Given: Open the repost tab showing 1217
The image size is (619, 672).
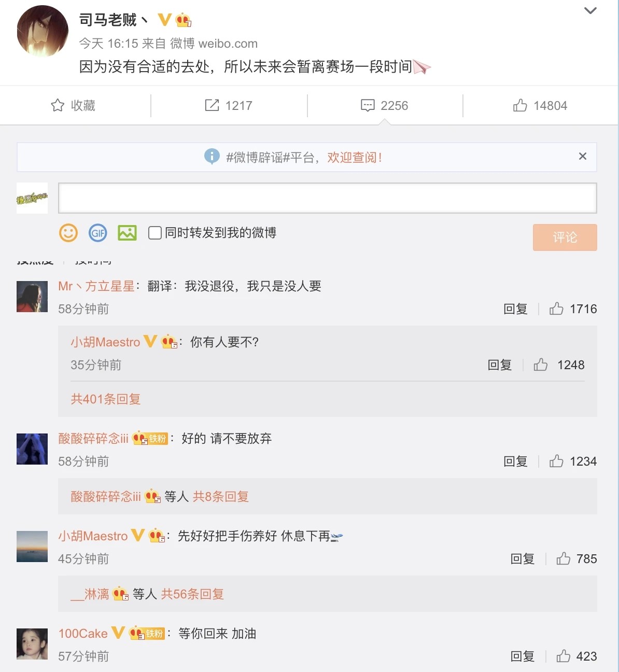Looking at the screenshot, I should tap(229, 106).
